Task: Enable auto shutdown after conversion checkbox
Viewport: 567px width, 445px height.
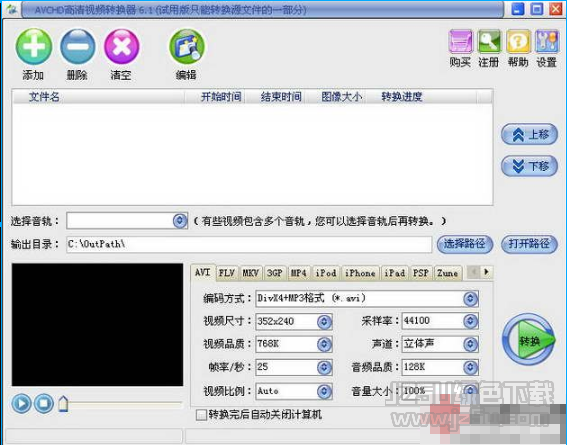Action: tap(201, 415)
